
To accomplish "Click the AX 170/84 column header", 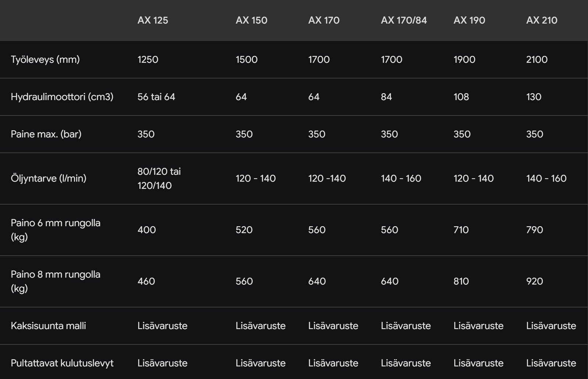I will point(404,20).
